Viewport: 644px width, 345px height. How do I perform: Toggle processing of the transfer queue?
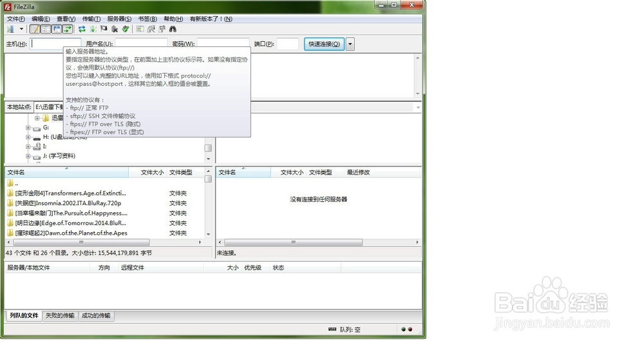pyautogui.click(x=93, y=29)
